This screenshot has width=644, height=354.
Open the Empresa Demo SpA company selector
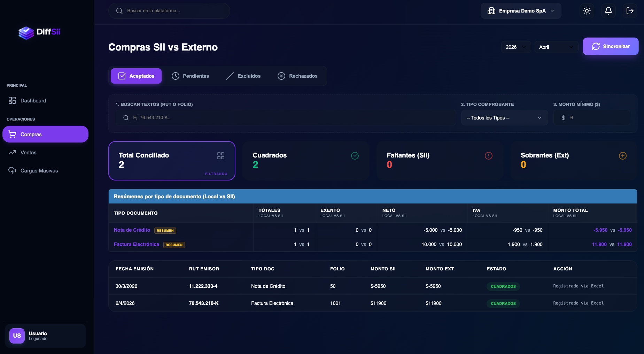[521, 11]
